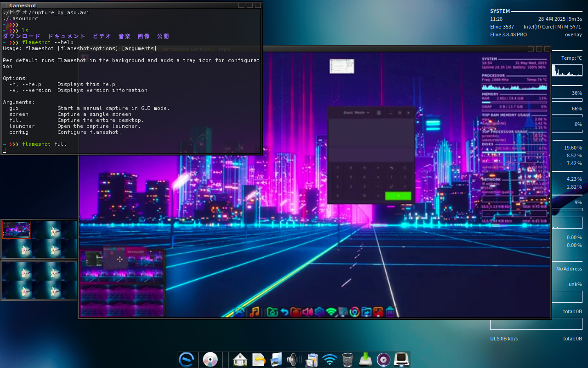
Task: Click the 'overlay' text in system monitor
Action: [573, 34]
